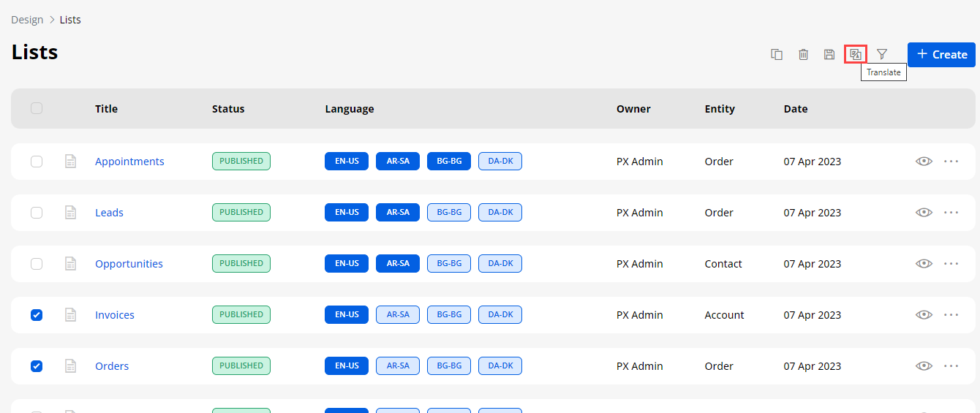Click the trash delete icon
The height and width of the screenshot is (413, 980).
pyautogui.click(x=803, y=54)
